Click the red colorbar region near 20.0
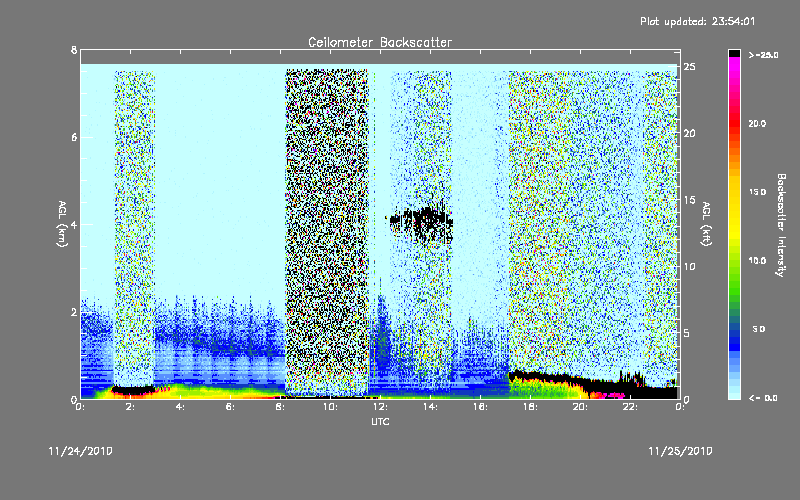 pyautogui.click(x=734, y=125)
